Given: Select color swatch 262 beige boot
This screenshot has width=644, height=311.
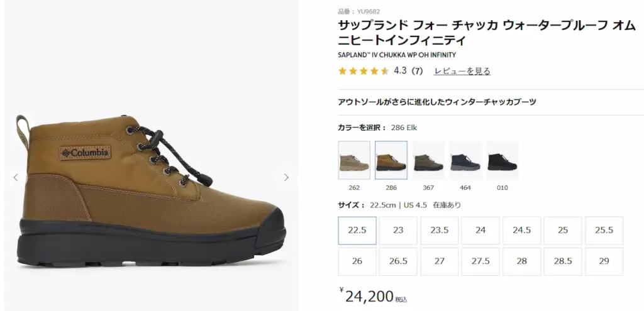Looking at the screenshot, I should click(x=354, y=160).
